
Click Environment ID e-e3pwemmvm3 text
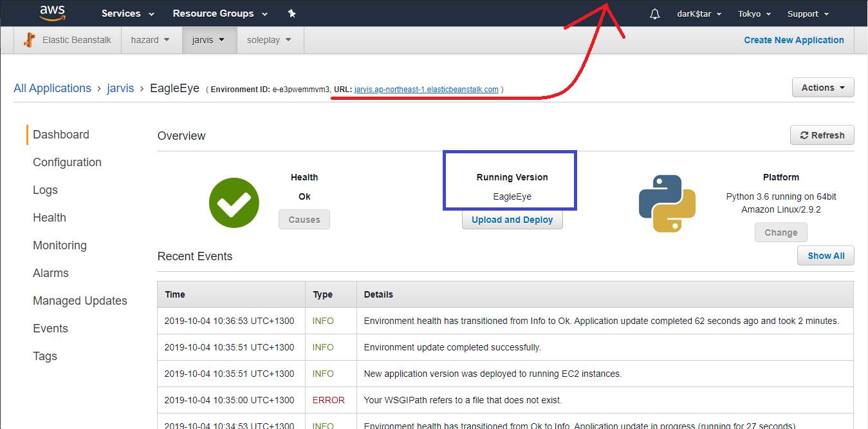click(x=270, y=90)
